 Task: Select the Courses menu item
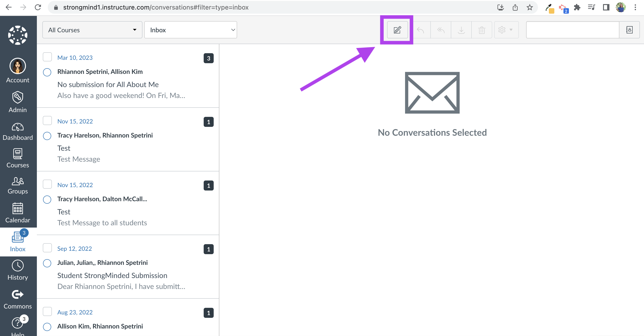pos(18,158)
